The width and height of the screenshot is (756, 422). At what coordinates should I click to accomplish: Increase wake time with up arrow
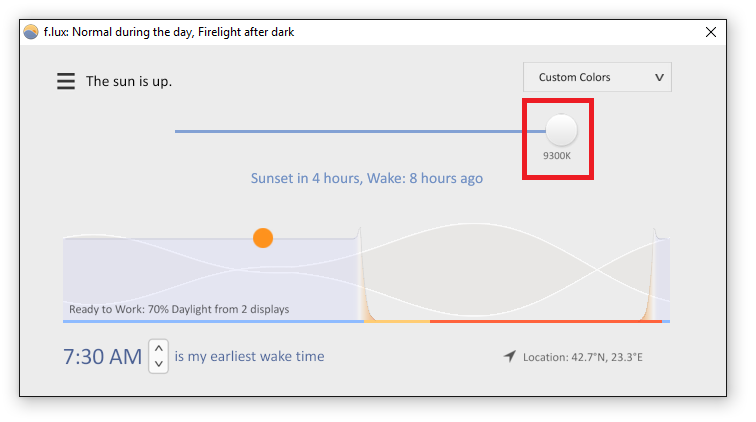(159, 348)
